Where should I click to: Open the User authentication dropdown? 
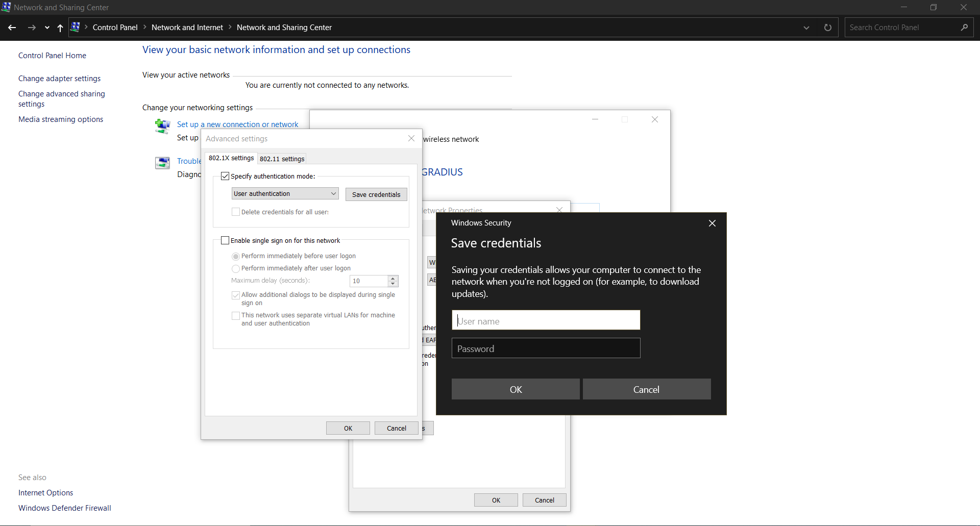pyautogui.click(x=285, y=193)
